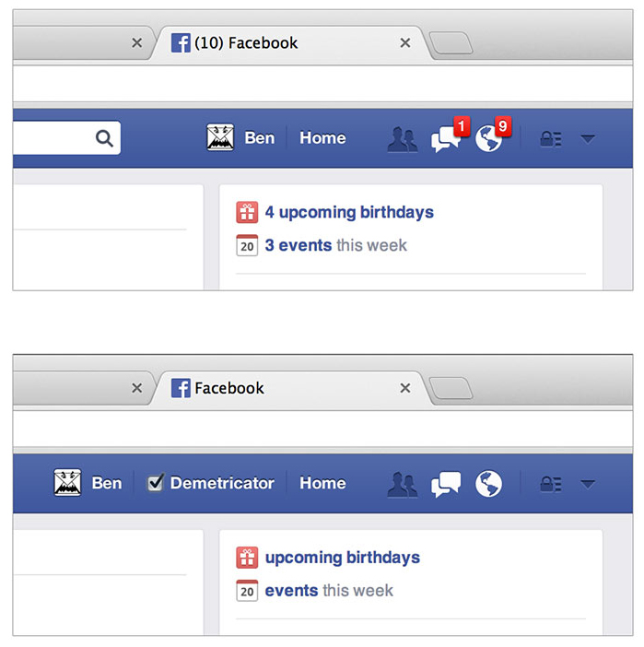
Task: Open the '3 events this week' link
Action: [x=336, y=245]
